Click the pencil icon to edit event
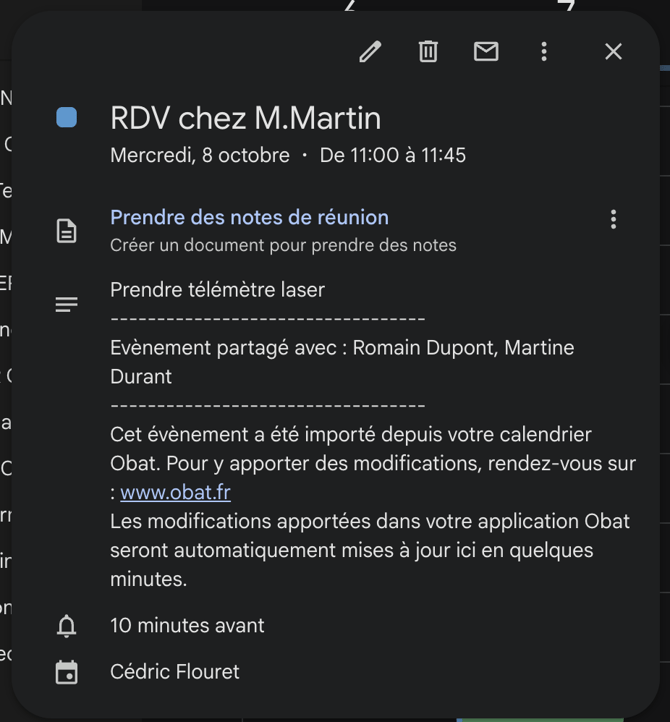670x722 pixels. tap(371, 52)
